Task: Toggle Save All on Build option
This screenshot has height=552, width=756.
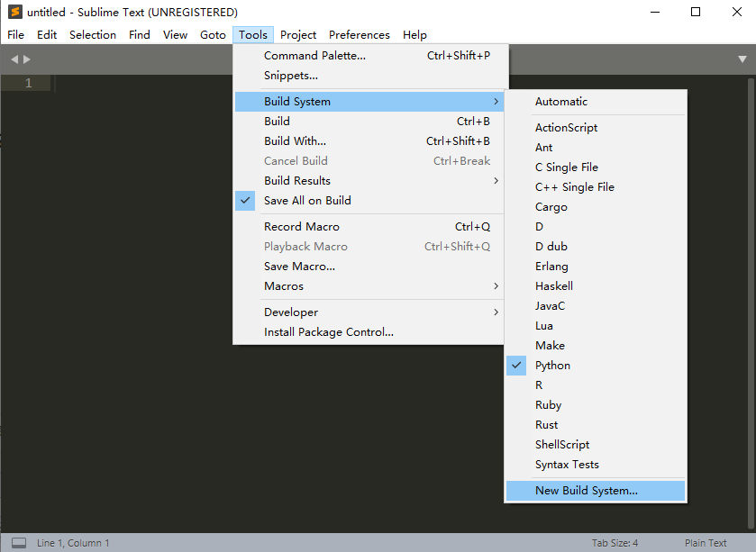Action: tap(369, 201)
